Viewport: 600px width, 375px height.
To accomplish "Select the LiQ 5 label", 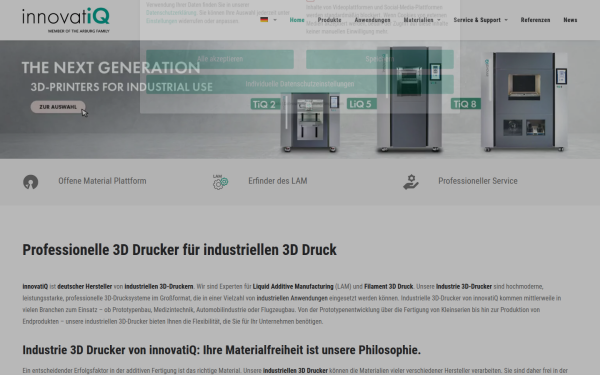I will [362, 104].
